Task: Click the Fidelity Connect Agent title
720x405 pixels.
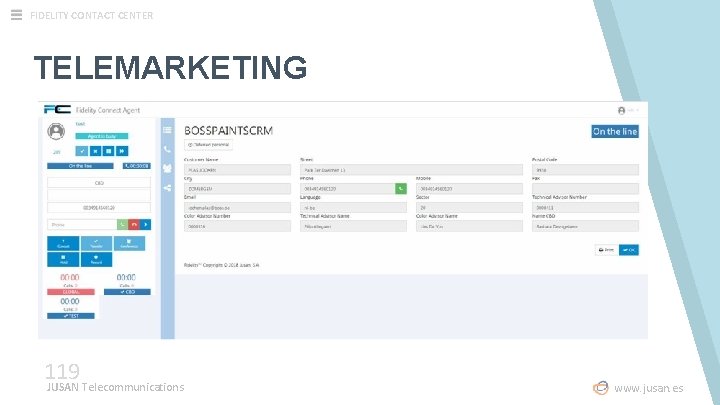Action: pos(107,110)
